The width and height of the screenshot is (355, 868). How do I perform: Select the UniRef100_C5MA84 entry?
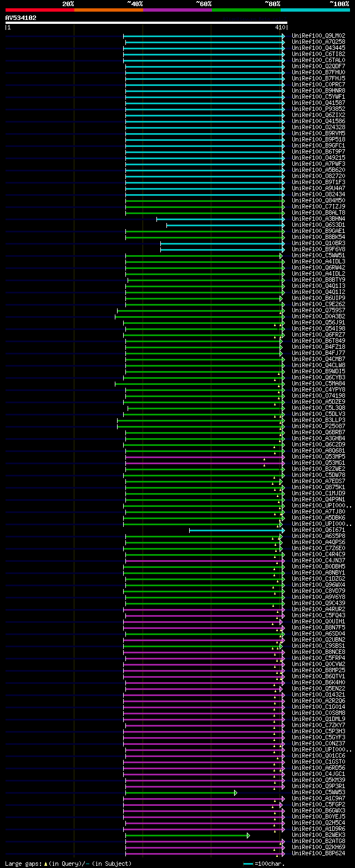click(x=318, y=383)
